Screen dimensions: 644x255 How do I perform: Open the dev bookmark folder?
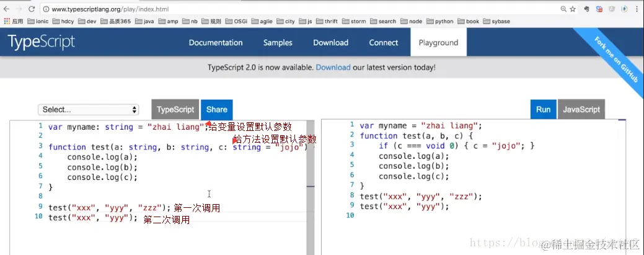[87, 21]
